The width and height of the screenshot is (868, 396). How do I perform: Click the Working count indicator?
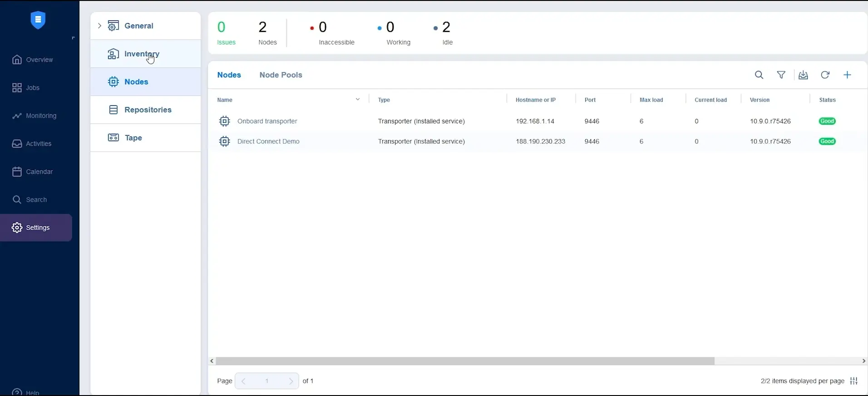(x=394, y=33)
